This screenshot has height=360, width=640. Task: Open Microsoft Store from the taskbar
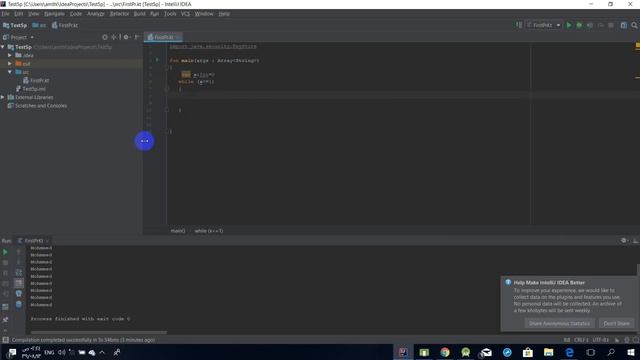(x=528, y=352)
